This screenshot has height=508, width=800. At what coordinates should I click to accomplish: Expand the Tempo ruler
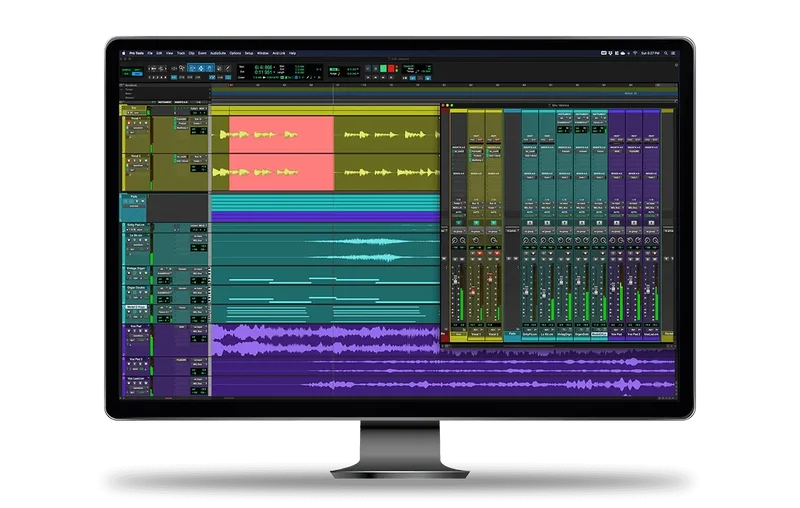(x=121, y=89)
